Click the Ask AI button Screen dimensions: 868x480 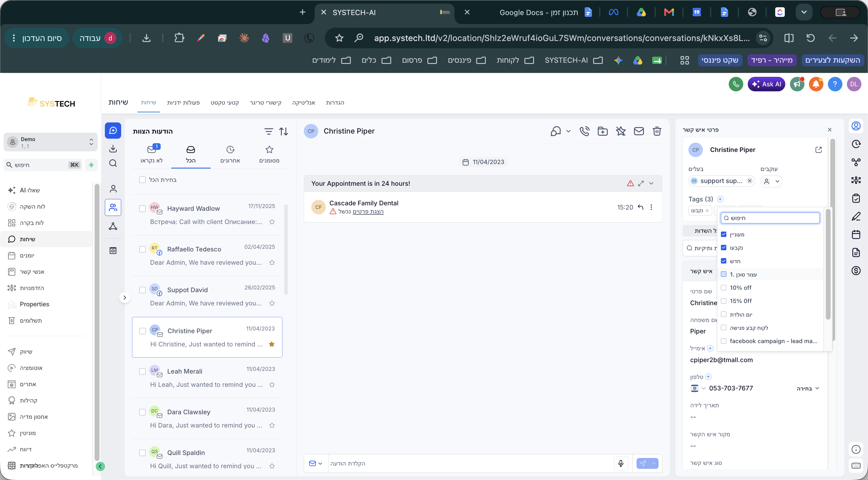(766, 84)
